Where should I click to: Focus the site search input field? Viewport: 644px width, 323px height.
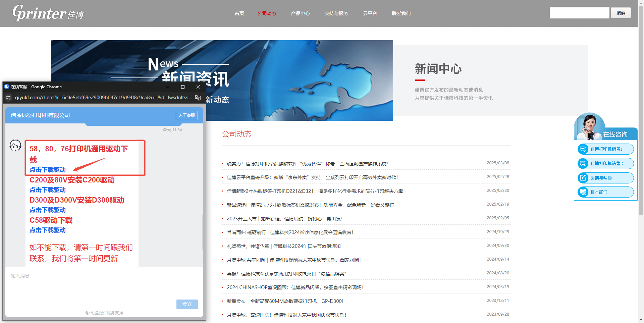click(x=579, y=13)
